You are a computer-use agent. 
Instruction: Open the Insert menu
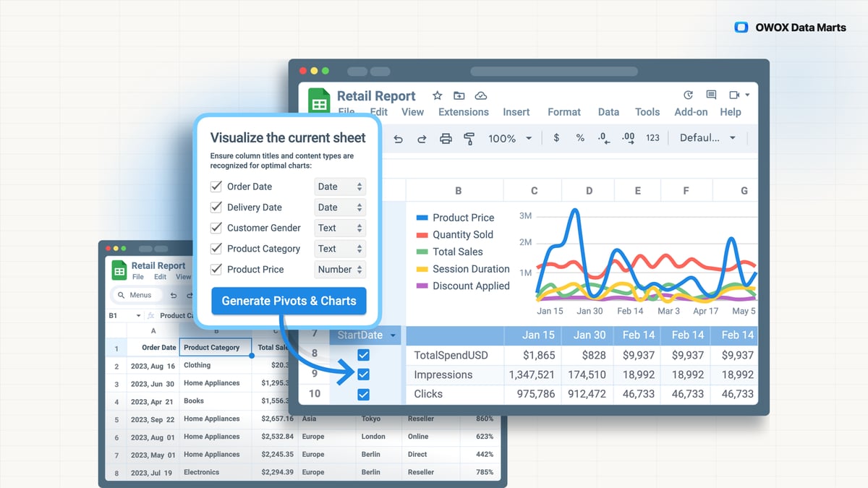point(516,112)
